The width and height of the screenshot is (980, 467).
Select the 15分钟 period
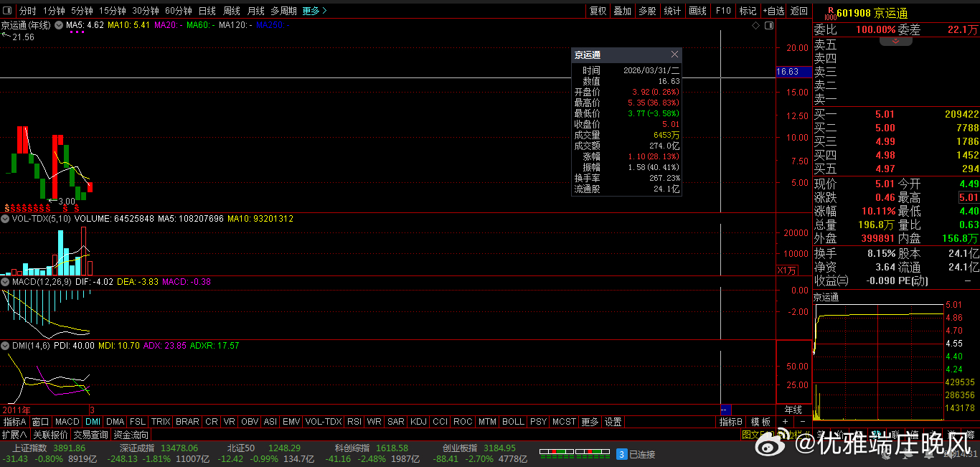point(113,11)
